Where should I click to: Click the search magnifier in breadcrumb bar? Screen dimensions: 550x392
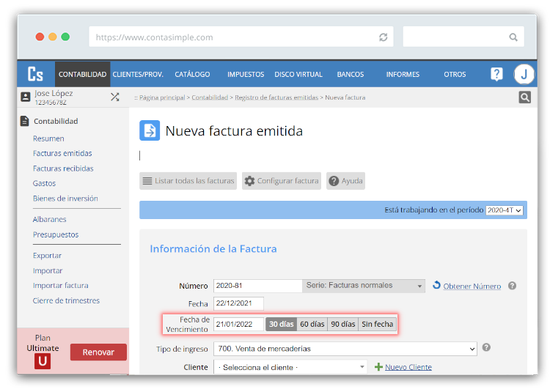(525, 97)
